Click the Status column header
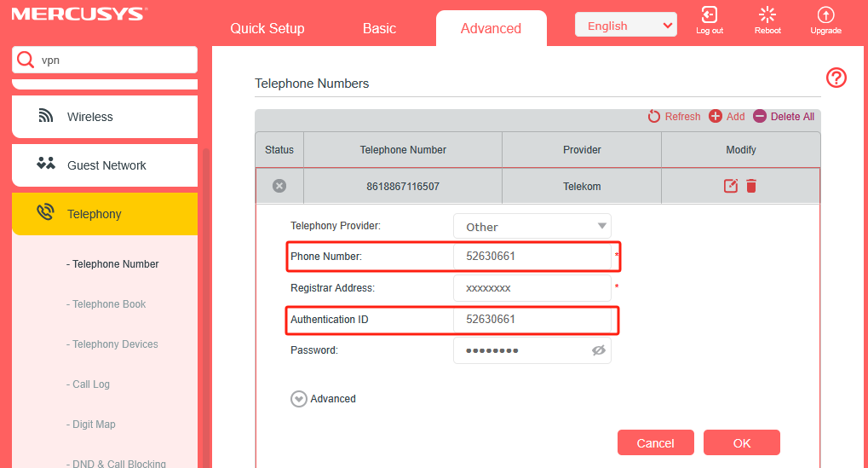Image resolution: width=868 pixels, height=468 pixels. point(279,149)
